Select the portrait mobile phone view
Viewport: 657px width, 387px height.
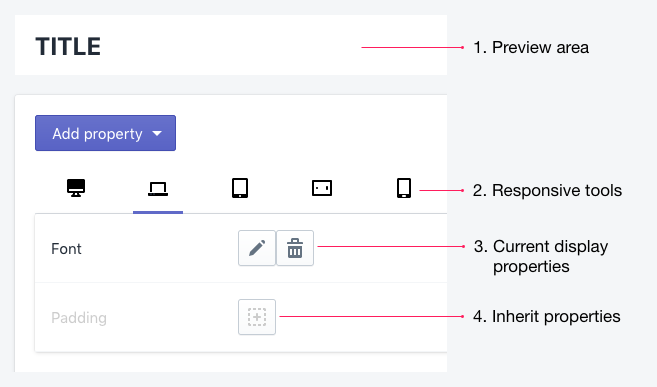[x=404, y=188]
